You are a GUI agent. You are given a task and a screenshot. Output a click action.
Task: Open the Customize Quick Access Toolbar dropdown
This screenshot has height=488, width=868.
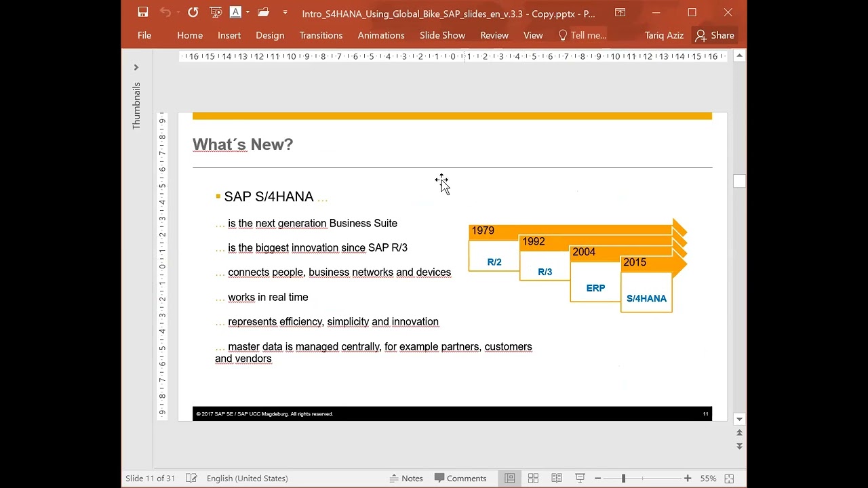(285, 12)
